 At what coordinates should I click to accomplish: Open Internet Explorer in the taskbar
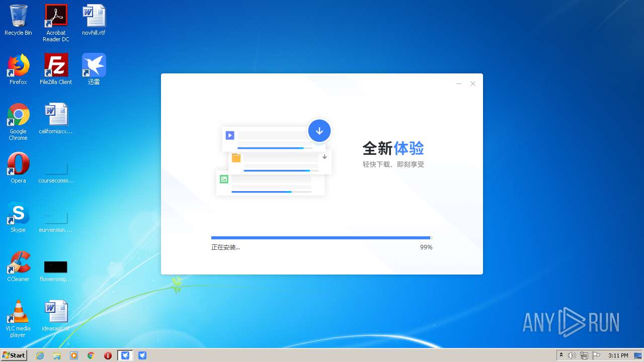40,355
